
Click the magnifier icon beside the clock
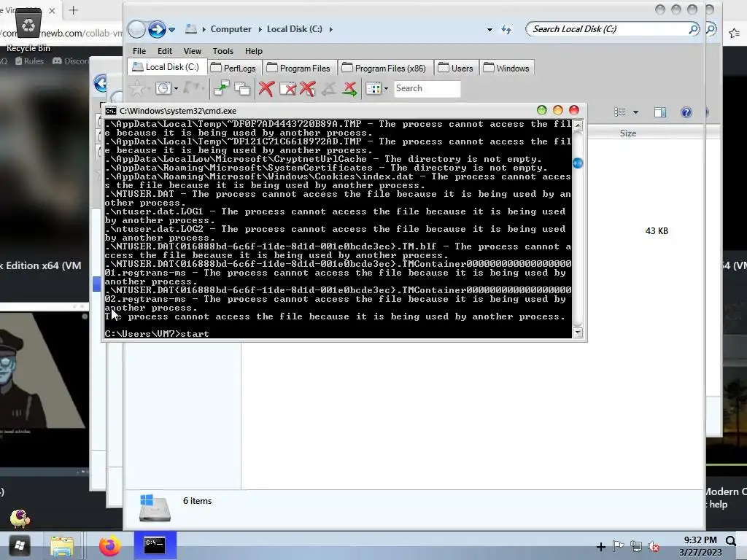[731, 540]
